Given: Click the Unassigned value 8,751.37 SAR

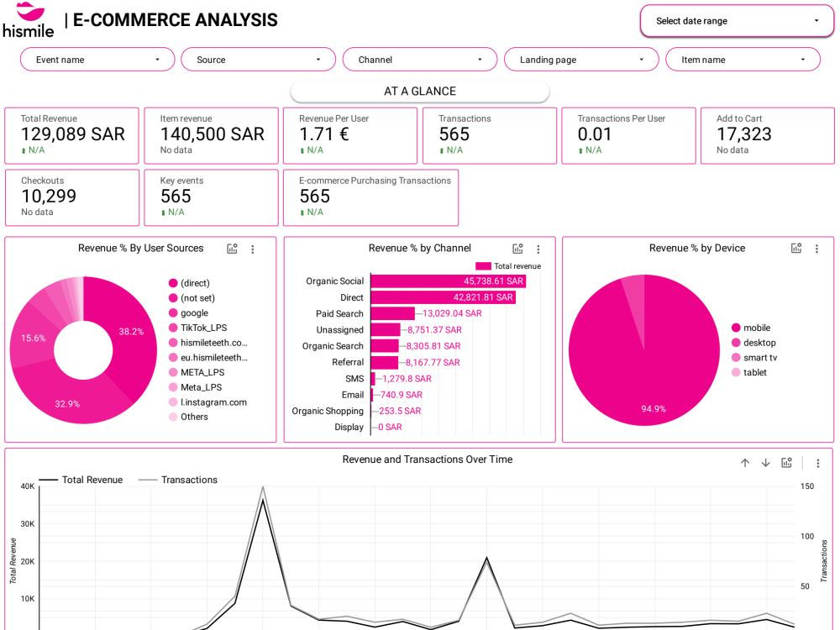Looking at the screenshot, I should [434, 330].
